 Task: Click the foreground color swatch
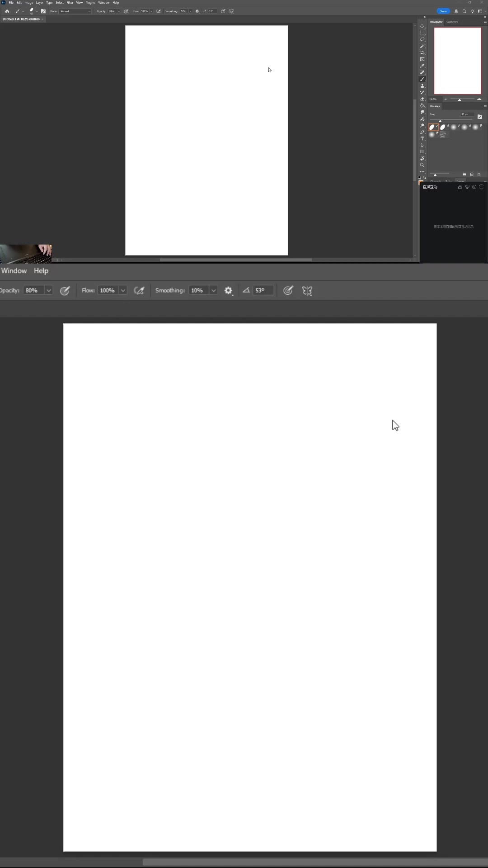pos(421,182)
